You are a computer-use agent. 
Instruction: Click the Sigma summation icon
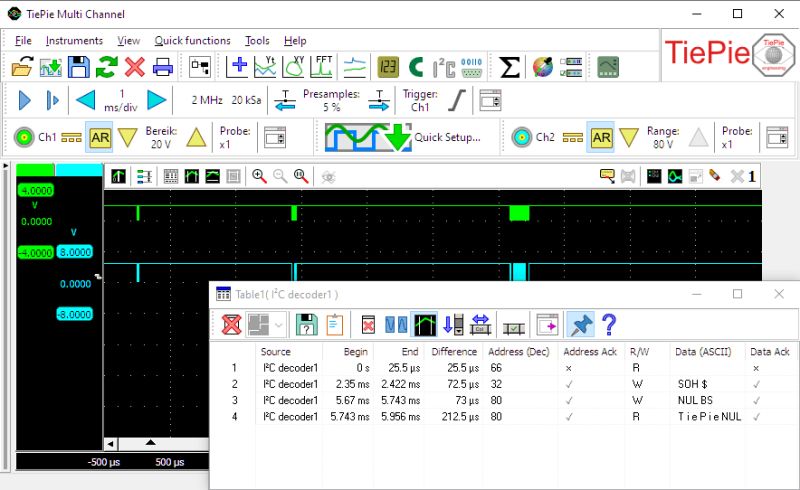[x=509, y=67]
